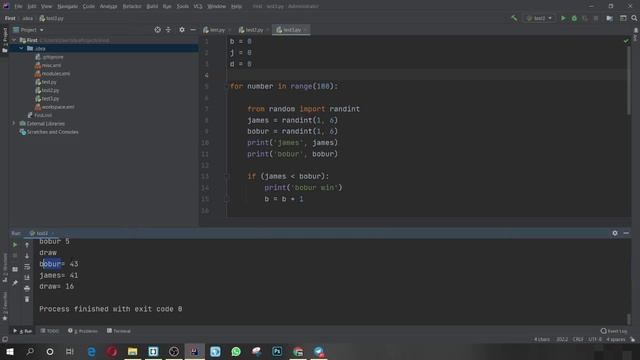Screen dimensions: 640x360
Task: Click the Select Opened File locate icon
Action: click(x=158, y=30)
